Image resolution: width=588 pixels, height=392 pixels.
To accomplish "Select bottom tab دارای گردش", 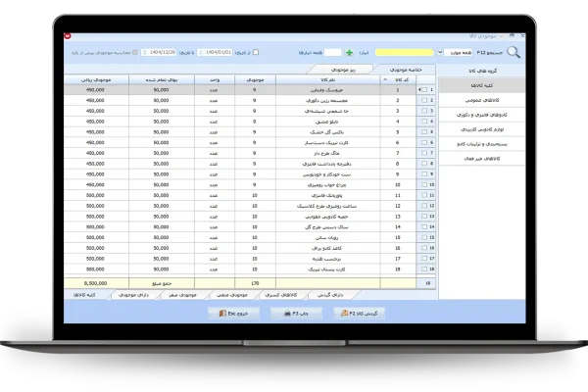I will (x=330, y=295).
